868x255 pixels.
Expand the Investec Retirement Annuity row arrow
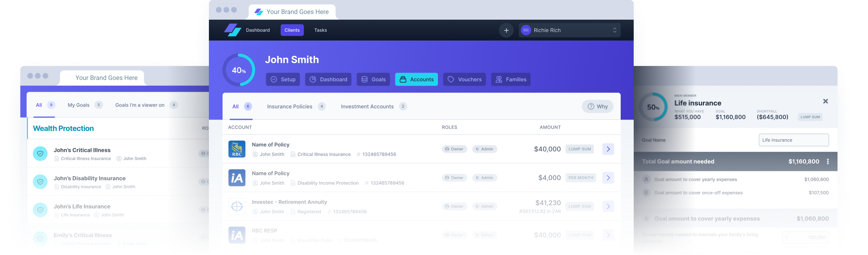(x=608, y=206)
